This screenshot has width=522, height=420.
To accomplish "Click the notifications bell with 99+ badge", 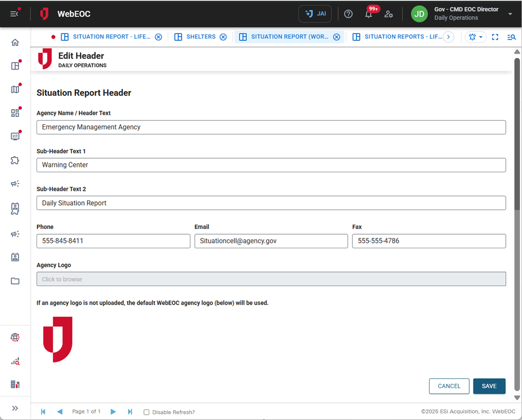I will tap(369, 14).
